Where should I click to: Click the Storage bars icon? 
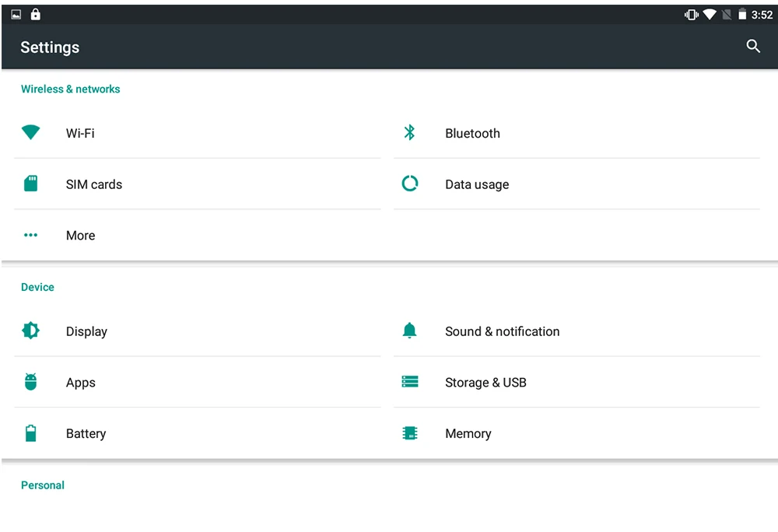(x=409, y=382)
